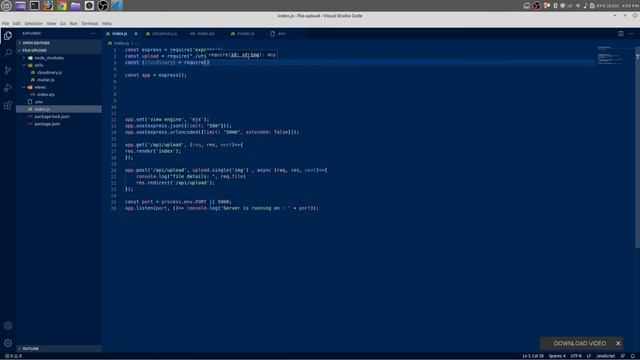Click the Download Video button
The height and width of the screenshot is (360, 640).
point(579,343)
